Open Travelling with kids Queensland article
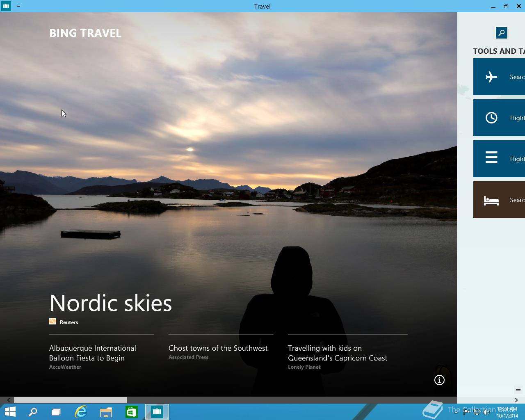Image resolution: width=525 pixels, height=420 pixels. (x=338, y=353)
